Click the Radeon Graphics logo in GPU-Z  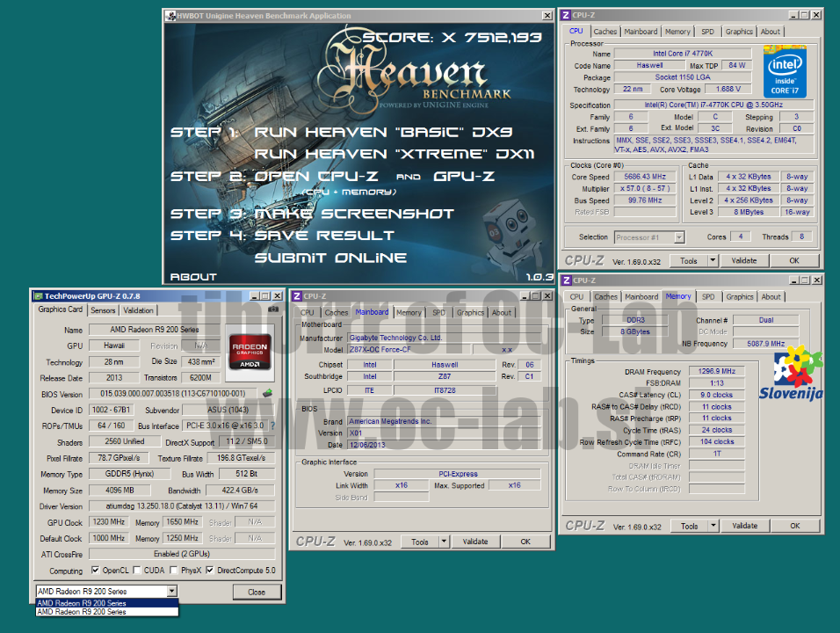(x=250, y=353)
